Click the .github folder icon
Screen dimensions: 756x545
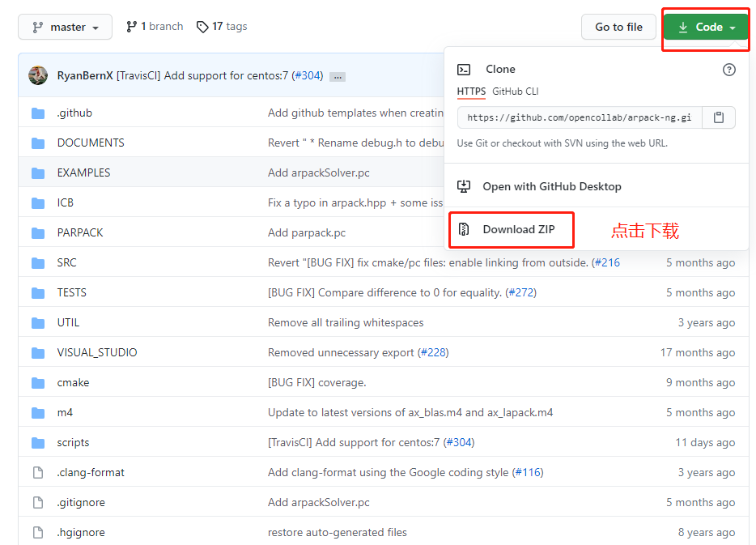tap(38, 113)
